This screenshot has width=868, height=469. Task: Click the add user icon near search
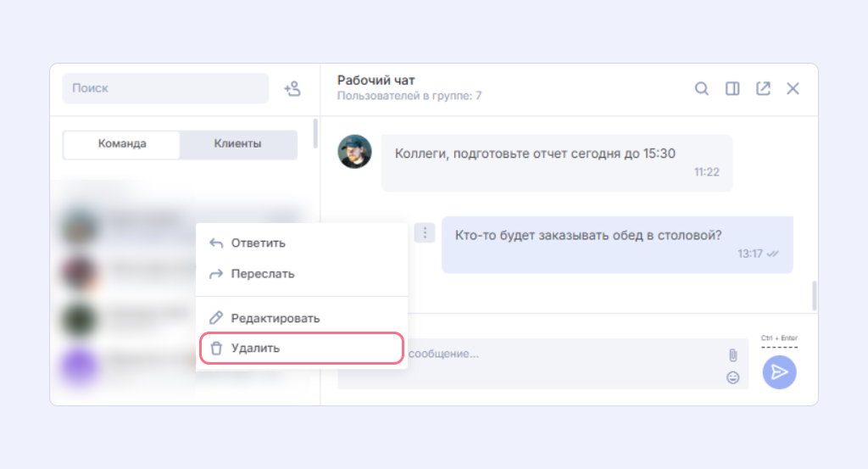click(292, 88)
